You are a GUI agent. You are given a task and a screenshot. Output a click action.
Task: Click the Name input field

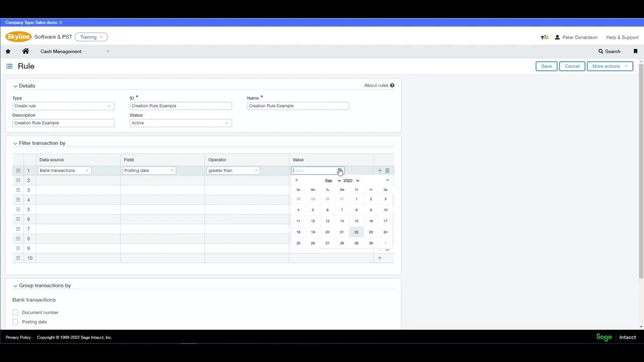pyautogui.click(x=298, y=106)
